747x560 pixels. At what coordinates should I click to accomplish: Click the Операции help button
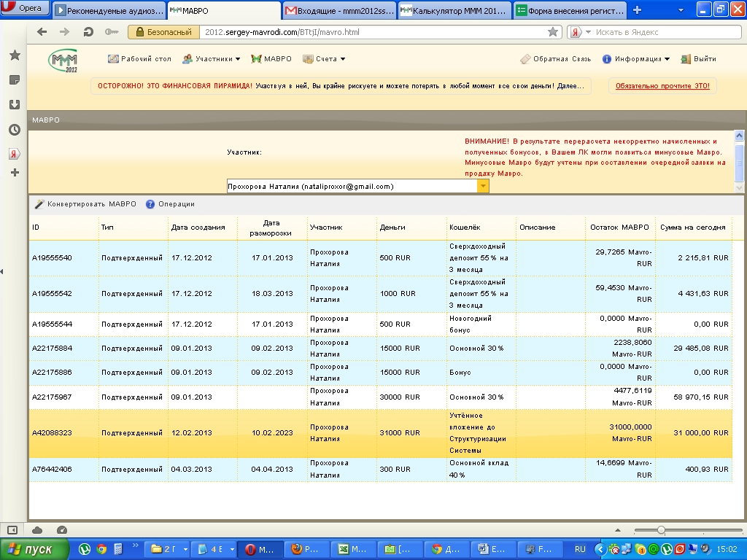pos(170,204)
